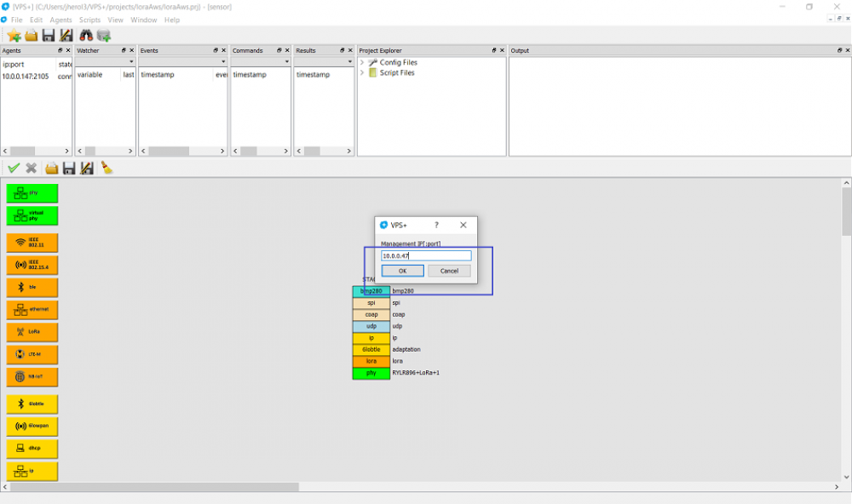This screenshot has width=852, height=504.
Task: Click the open folder icon in the top toolbar
Action: pyautogui.click(x=32, y=36)
